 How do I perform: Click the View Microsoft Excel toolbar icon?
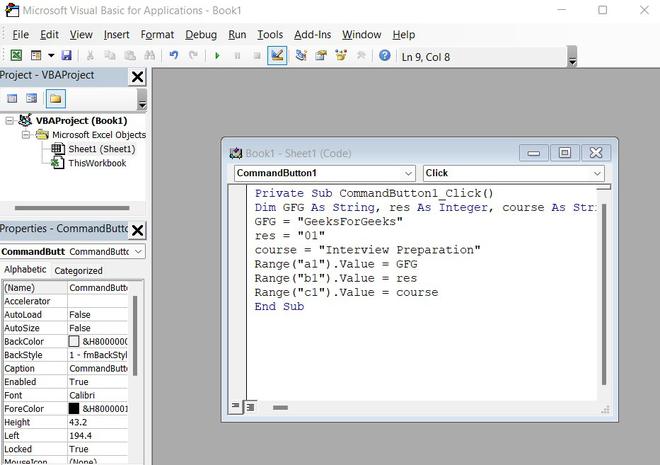16,55
